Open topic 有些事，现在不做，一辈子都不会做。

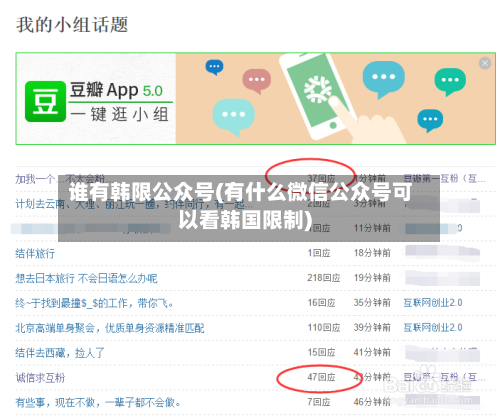(98, 403)
